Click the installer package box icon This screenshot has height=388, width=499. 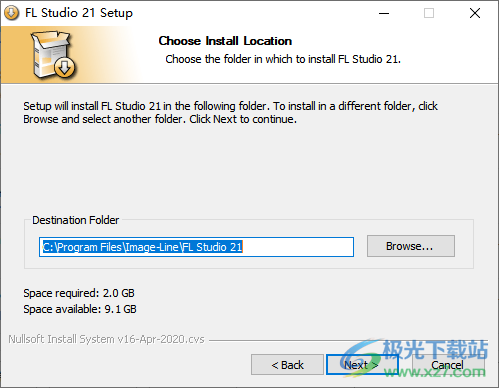tap(51, 53)
